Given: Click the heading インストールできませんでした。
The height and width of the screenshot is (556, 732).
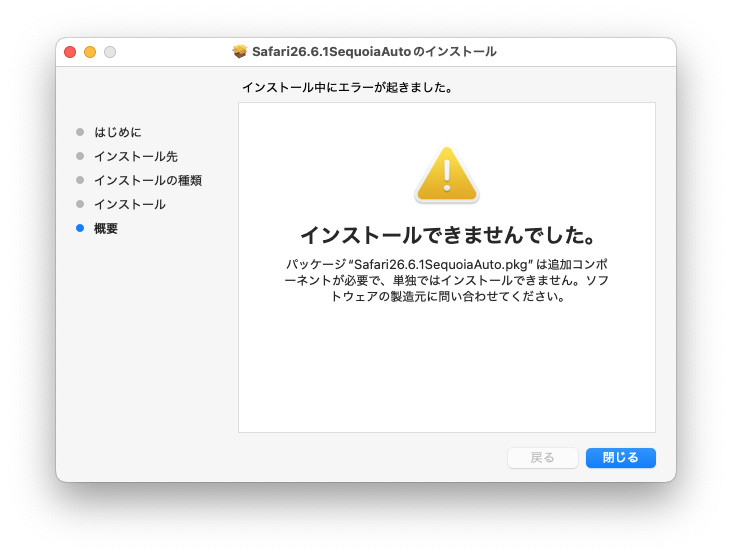Looking at the screenshot, I should 447,235.
